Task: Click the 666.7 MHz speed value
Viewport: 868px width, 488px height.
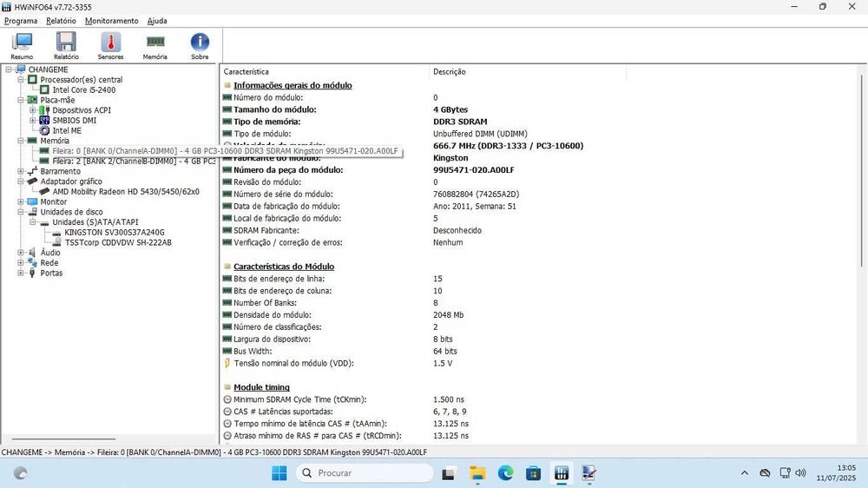Action: click(508, 146)
